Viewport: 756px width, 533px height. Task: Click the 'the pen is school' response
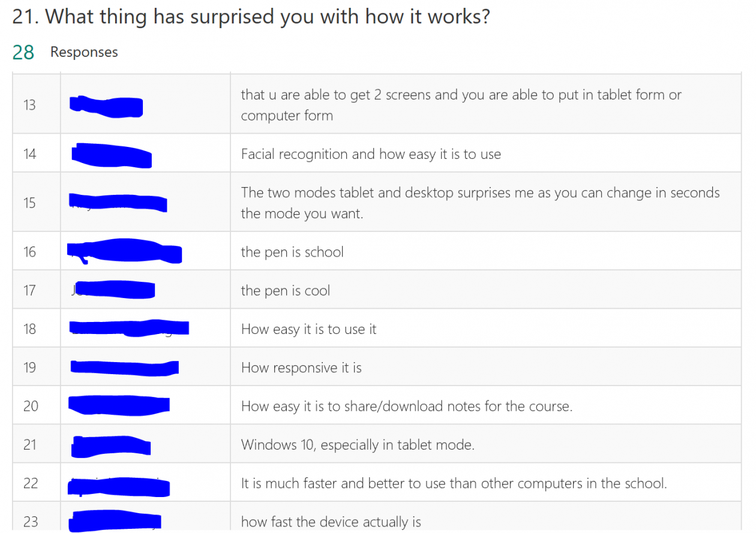click(x=292, y=252)
